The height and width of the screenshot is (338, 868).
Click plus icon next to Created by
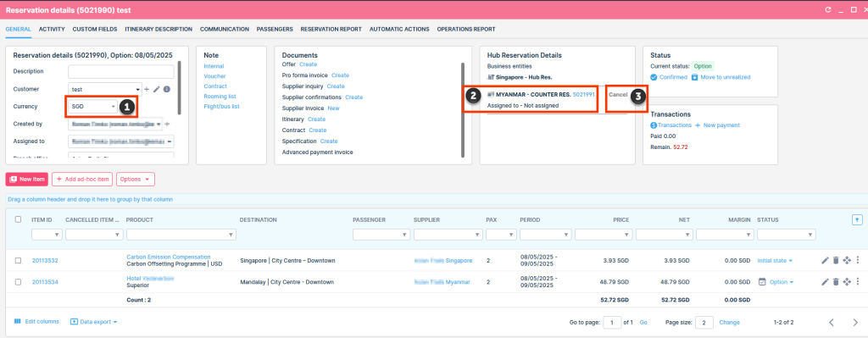pos(167,124)
